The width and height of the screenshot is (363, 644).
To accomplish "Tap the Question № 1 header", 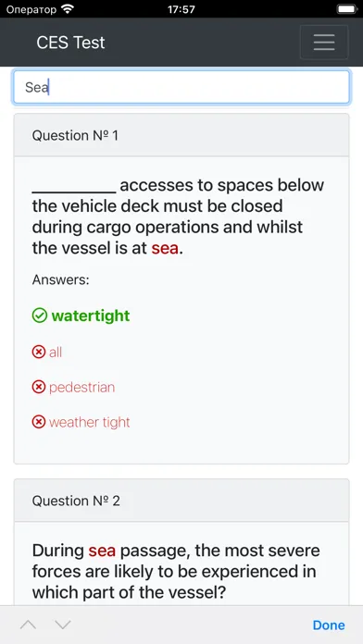I will [181, 135].
